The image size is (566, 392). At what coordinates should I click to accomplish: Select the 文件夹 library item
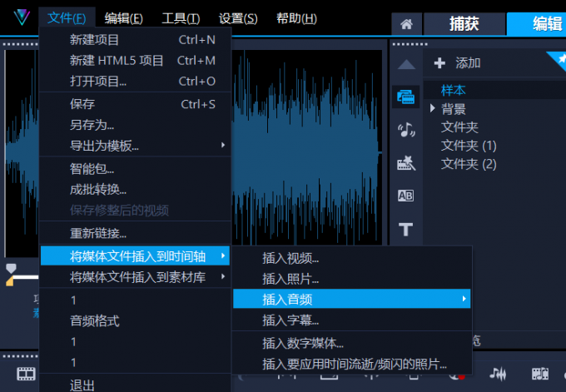[x=459, y=127]
